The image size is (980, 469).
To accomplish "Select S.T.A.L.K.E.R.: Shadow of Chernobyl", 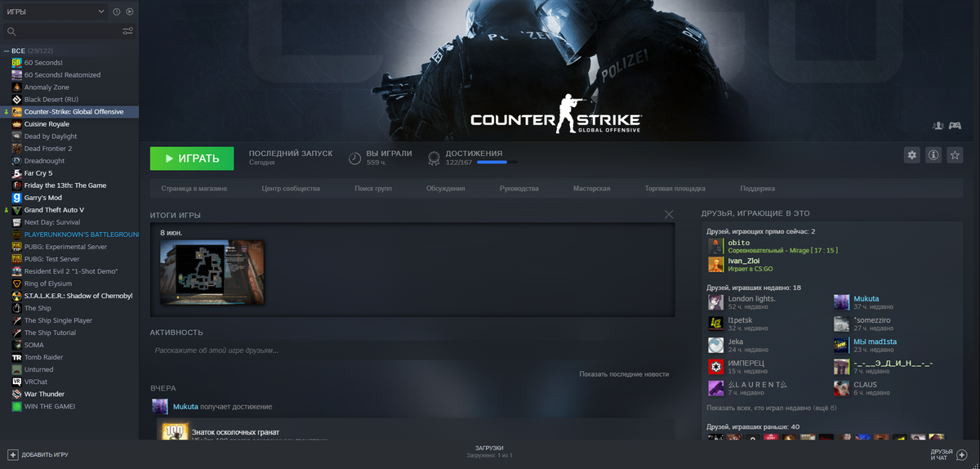I will pos(78,296).
